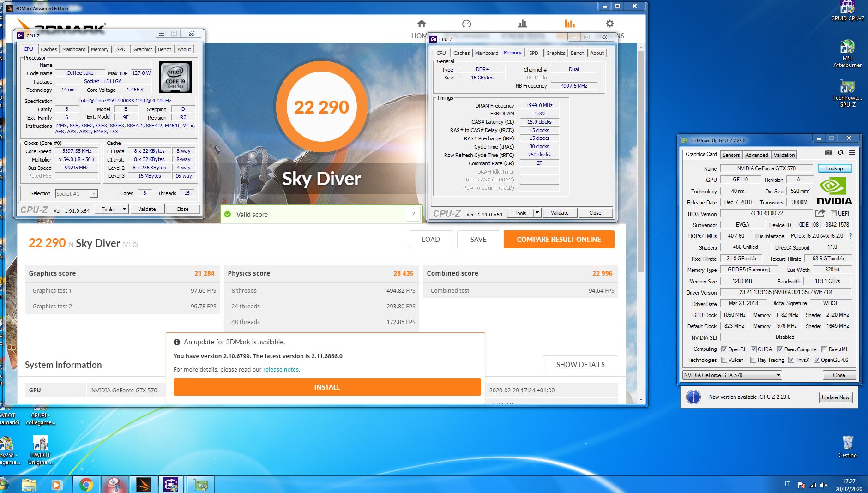
Task: Toggle the UEFI checkbox in GPU-Z
Action: click(x=833, y=214)
